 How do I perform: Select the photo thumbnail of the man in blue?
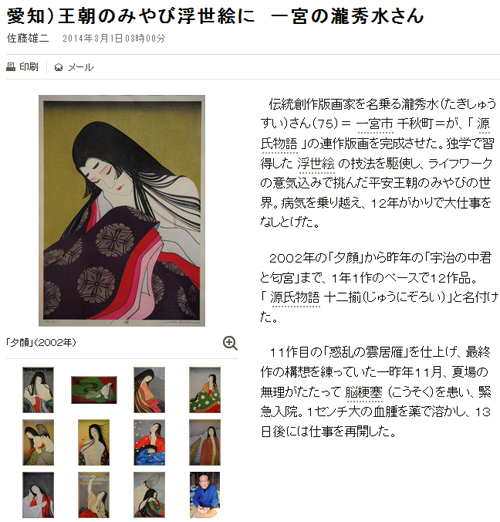coord(205,495)
